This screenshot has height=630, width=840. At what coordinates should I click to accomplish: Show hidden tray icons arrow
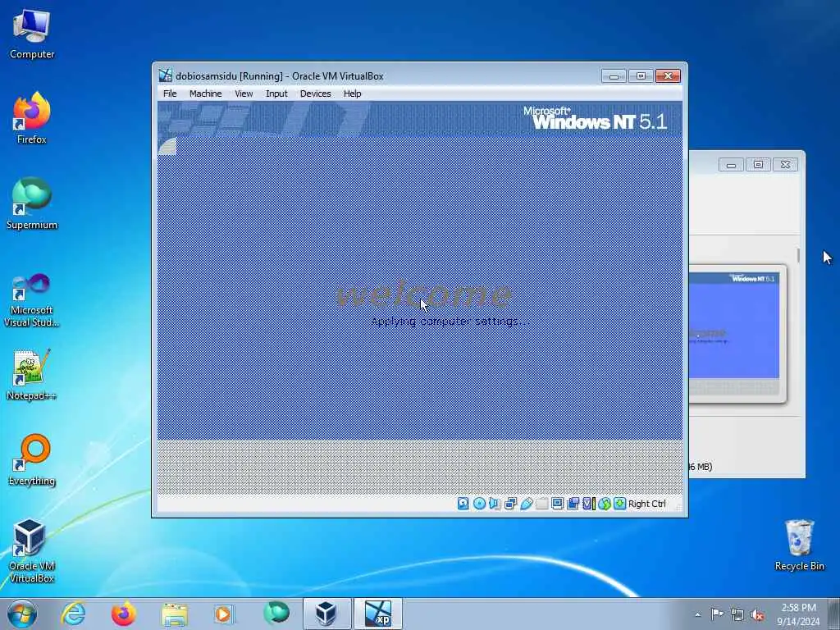click(697, 614)
